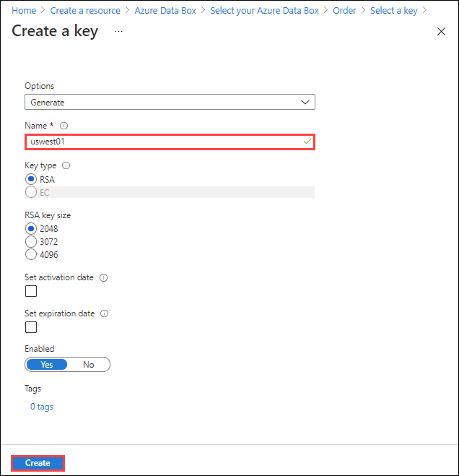459x476 pixels.
Task: Expand the Options Generate dropdown
Action: pyautogui.click(x=170, y=102)
